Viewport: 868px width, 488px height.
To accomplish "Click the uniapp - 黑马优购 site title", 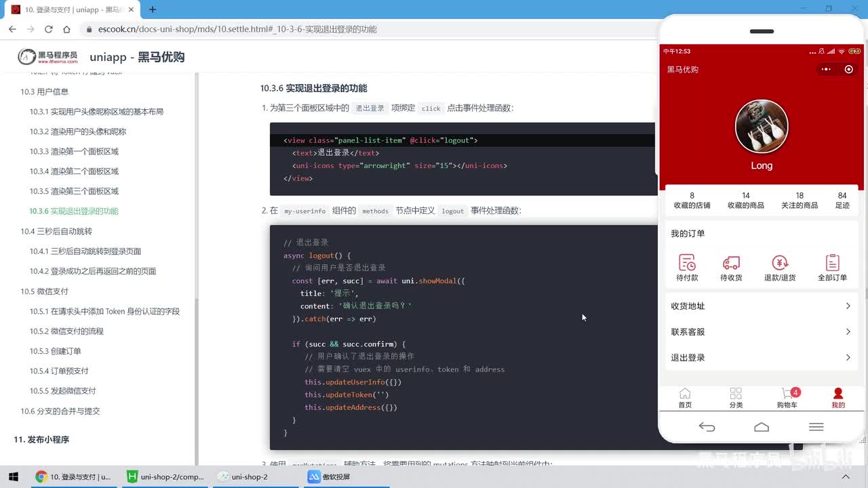I will click(x=137, y=57).
